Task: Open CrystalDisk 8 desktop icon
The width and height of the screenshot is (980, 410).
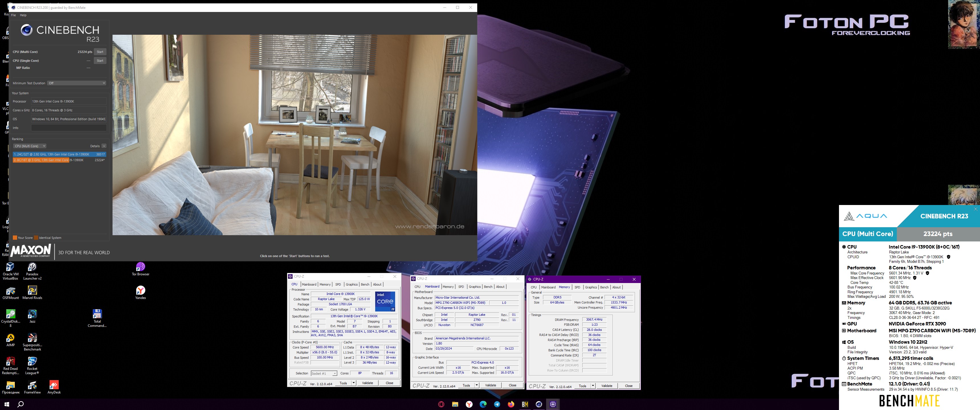Action: coord(10,318)
